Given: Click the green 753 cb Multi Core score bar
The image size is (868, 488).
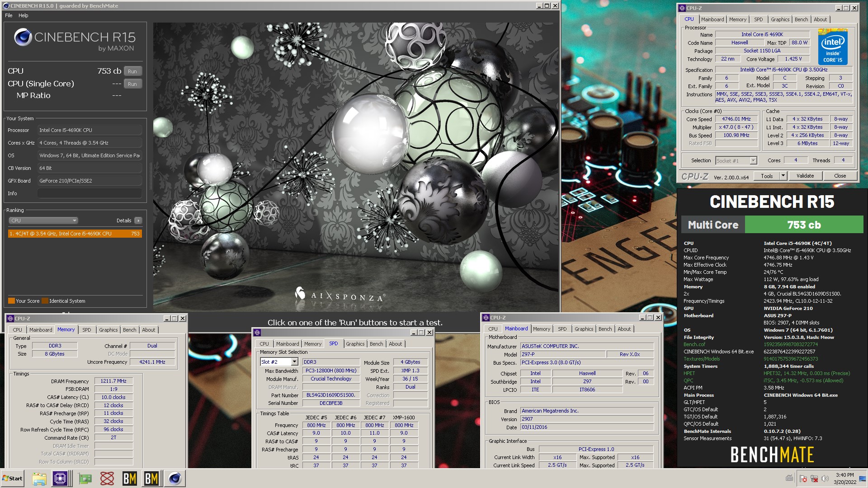Looking at the screenshot, I should [804, 225].
